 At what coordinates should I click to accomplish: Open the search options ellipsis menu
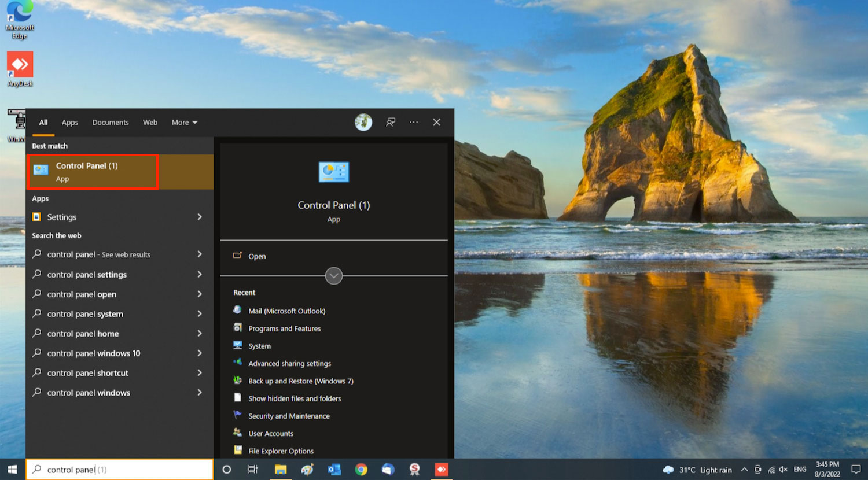[x=414, y=122]
